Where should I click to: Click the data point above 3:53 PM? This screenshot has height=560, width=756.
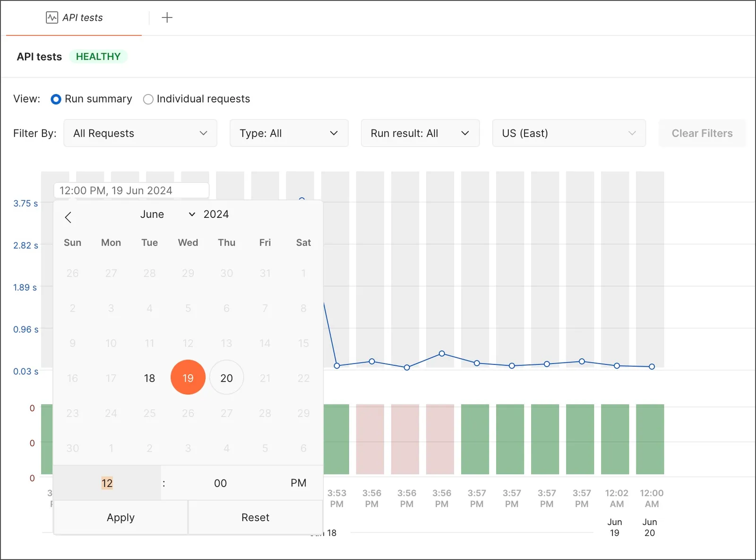[337, 366]
